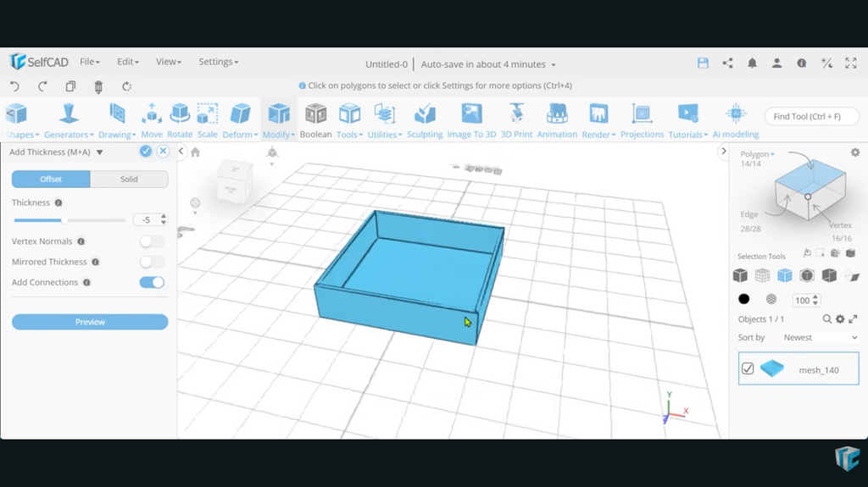Click search icon in Objects header
The width and height of the screenshot is (868, 487).
(x=827, y=319)
